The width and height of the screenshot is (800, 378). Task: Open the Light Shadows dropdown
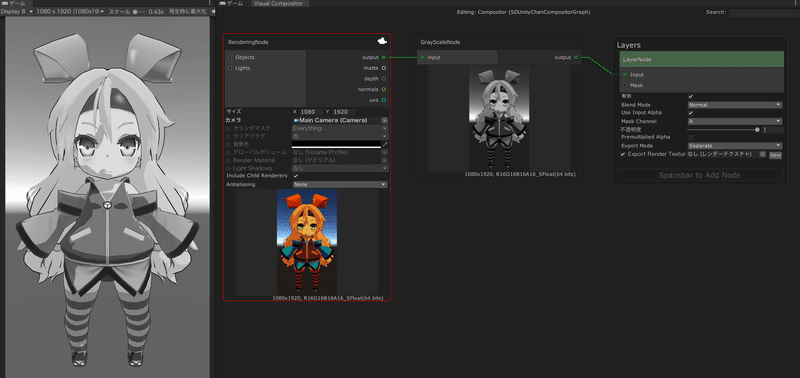(x=340, y=168)
